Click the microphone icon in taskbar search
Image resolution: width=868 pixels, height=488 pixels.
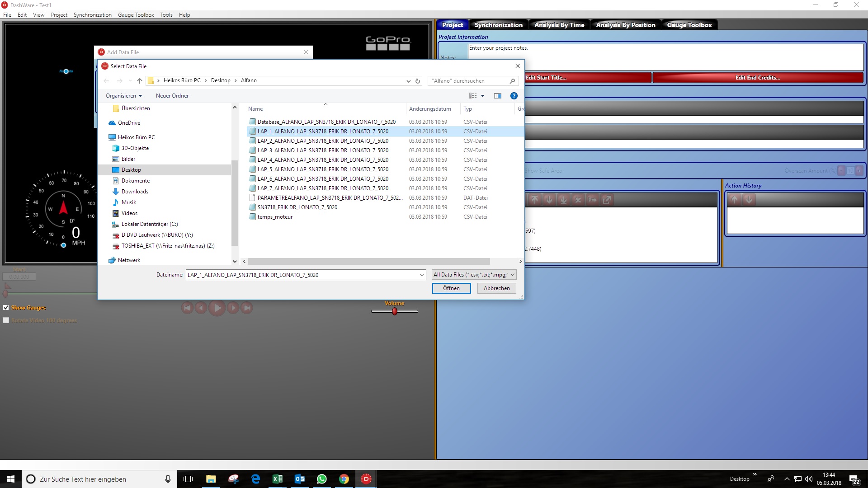(168, 479)
